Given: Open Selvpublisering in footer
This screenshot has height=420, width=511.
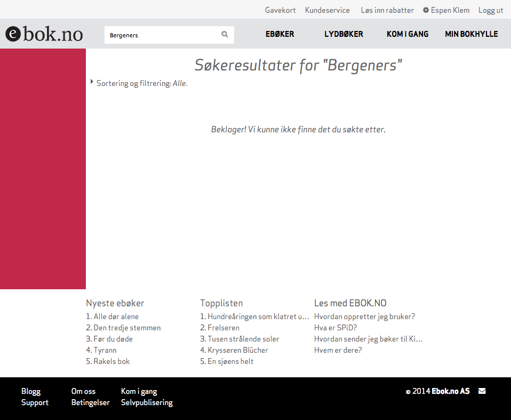Looking at the screenshot, I should click(x=147, y=402).
